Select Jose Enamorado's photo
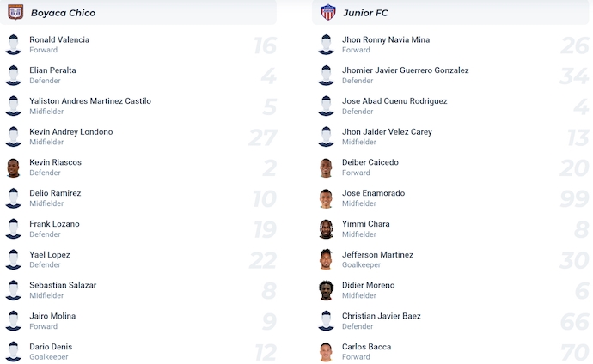The image size is (593, 364). click(326, 198)
